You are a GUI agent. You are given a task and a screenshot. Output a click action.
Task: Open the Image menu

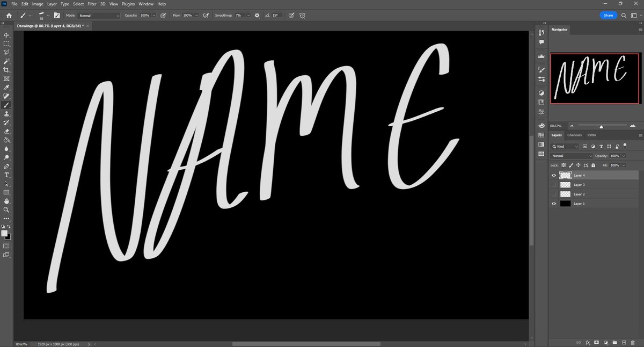(x=38, y=4)
